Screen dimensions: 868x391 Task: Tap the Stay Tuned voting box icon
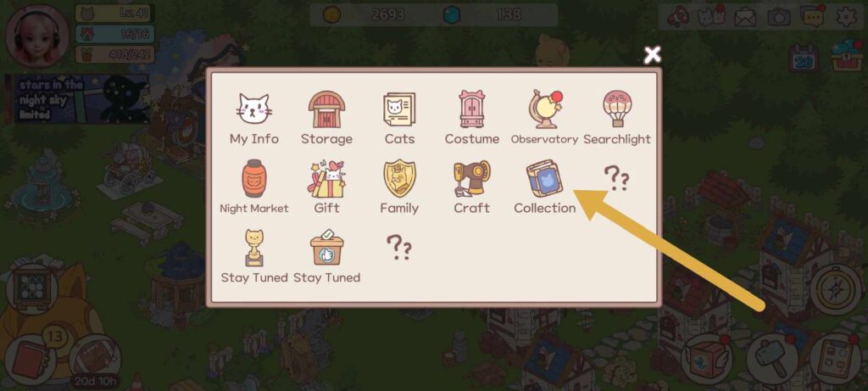(x=326, y=248)
